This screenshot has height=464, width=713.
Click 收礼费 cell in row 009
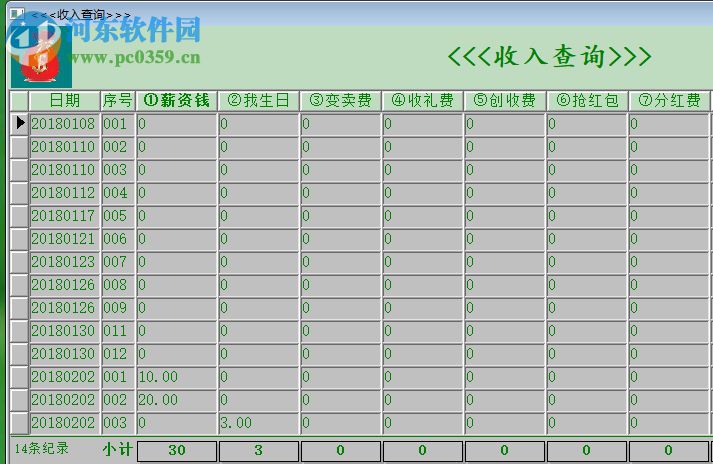tap(422, 308)
